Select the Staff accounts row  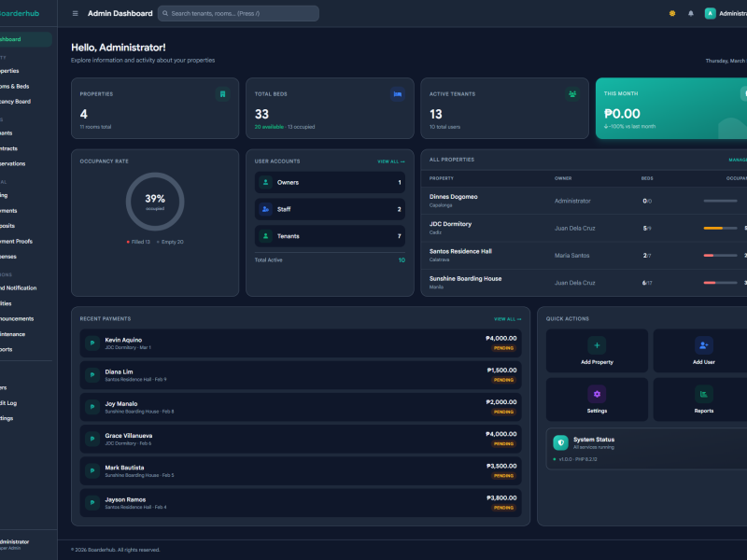(330, 209)
